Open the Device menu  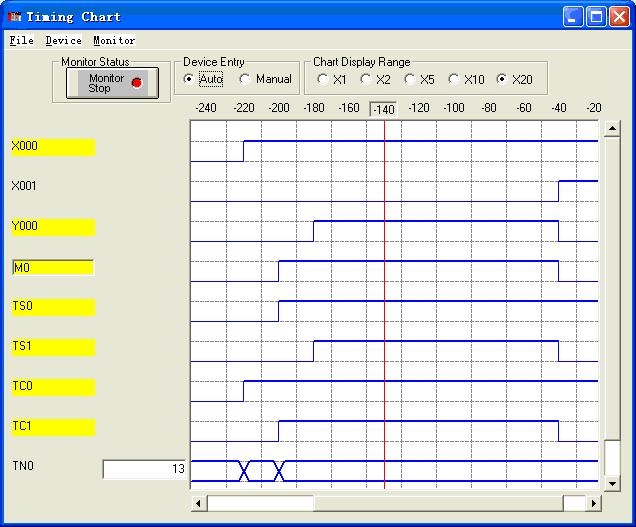(x=63, y=41)
